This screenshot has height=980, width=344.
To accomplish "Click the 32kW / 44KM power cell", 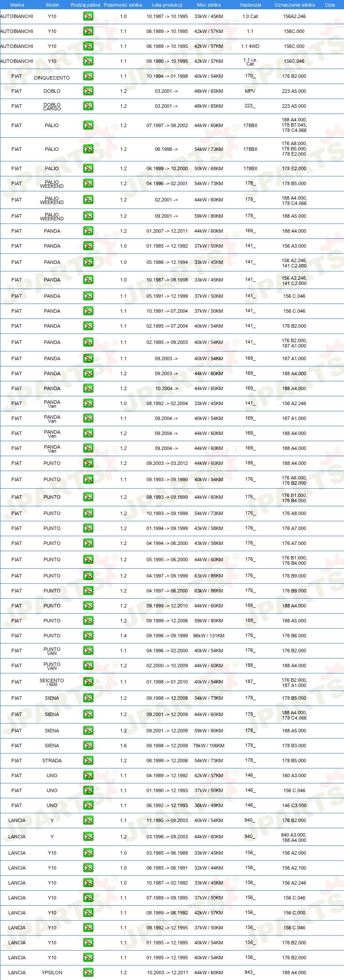I will coord(209,868).
